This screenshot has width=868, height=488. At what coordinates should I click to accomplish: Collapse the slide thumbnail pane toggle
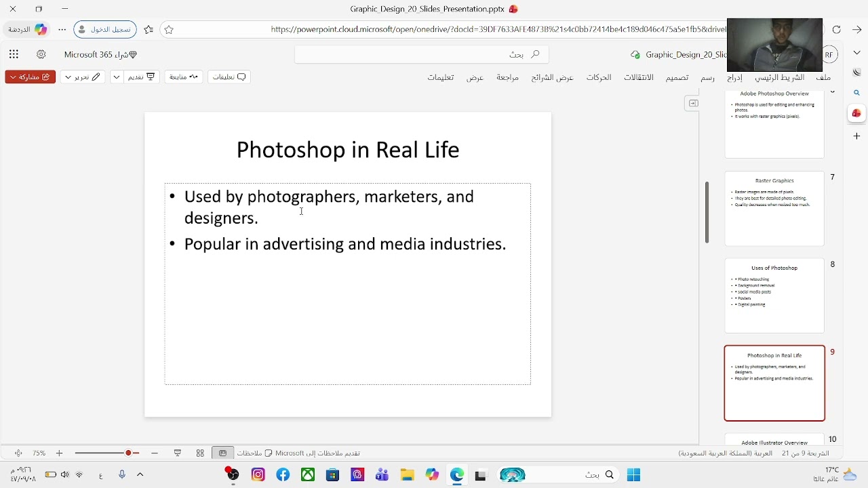[x=692, y=103]
